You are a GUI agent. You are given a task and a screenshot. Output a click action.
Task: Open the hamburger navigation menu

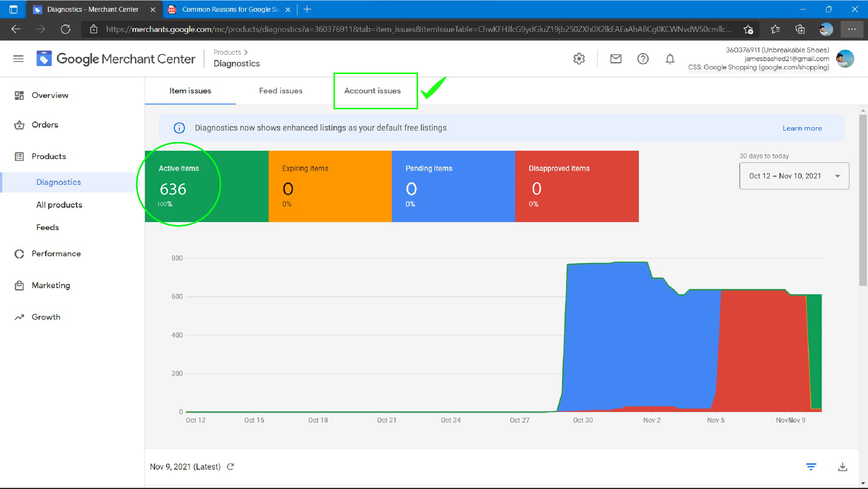click(x=18, y=58)
